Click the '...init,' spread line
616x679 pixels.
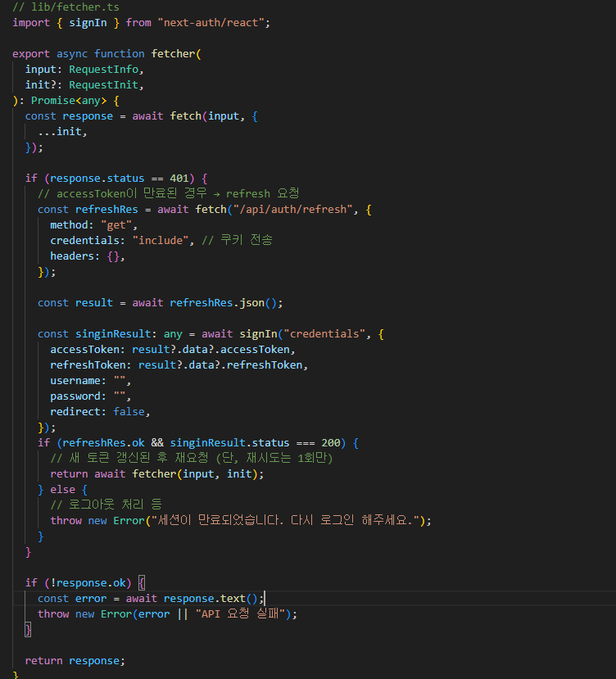pyautogui.click(x=63, y=132)
